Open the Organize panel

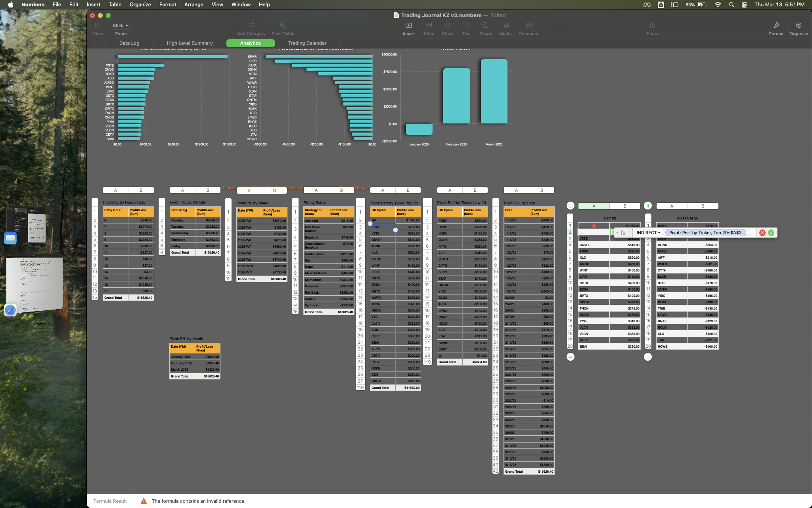click(x=798, y=25)
